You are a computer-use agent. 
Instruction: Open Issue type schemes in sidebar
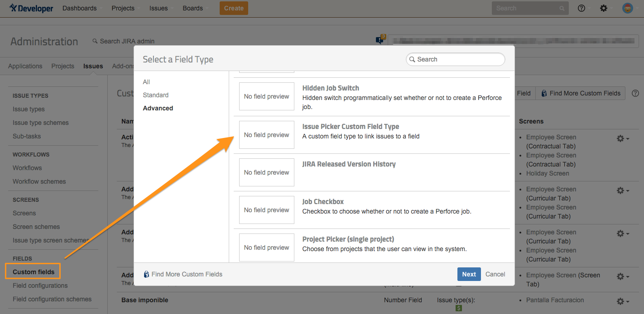pyautogui.click(x=41, y=123)
